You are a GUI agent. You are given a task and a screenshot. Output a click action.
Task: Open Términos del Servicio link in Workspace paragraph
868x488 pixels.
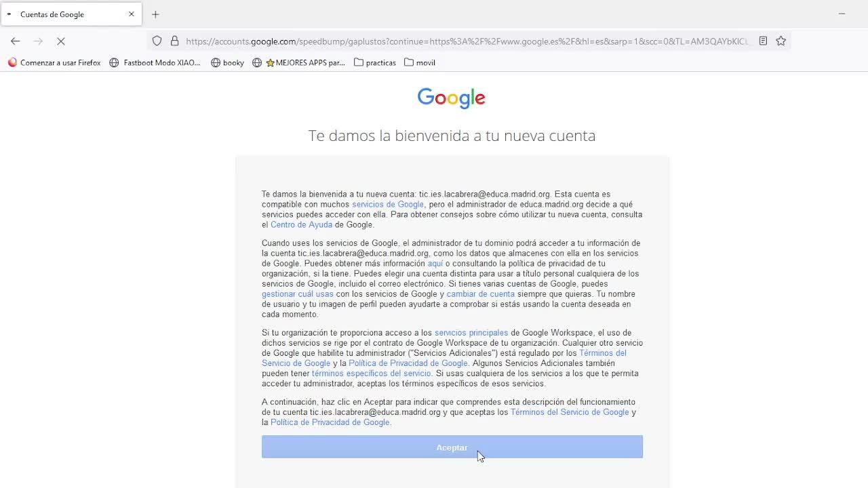[x=444, y=358]
